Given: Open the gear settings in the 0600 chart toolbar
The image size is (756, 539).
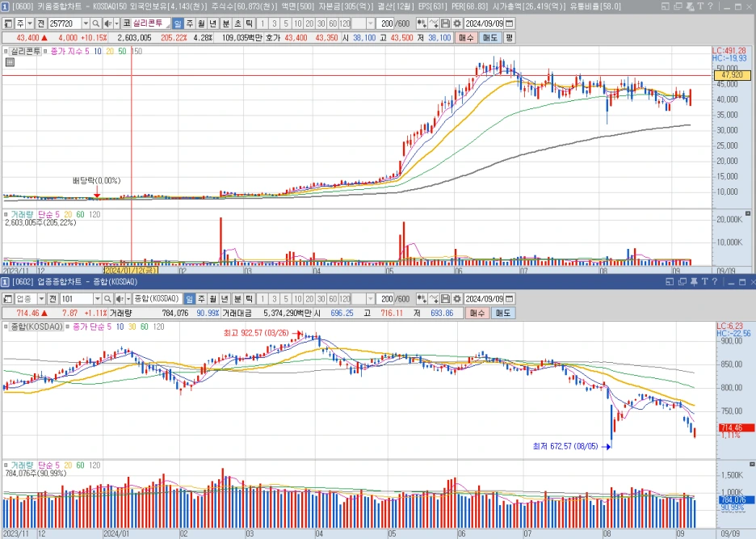Looking at the screenshot, I should pos(456,23).
